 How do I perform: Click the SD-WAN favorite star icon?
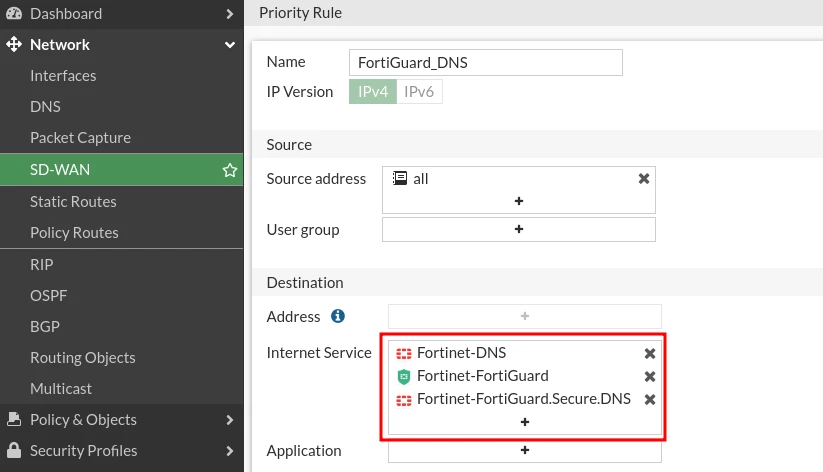(229, 170)
